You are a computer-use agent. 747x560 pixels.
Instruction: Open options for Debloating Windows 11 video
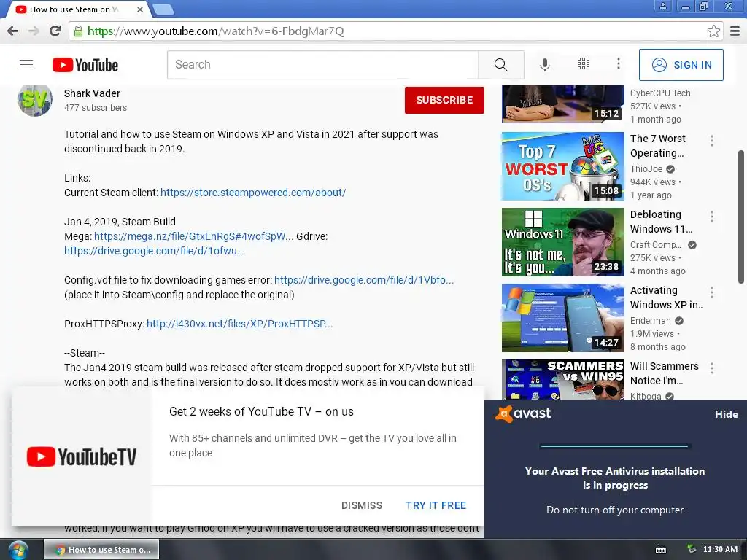tap(712, 216)
